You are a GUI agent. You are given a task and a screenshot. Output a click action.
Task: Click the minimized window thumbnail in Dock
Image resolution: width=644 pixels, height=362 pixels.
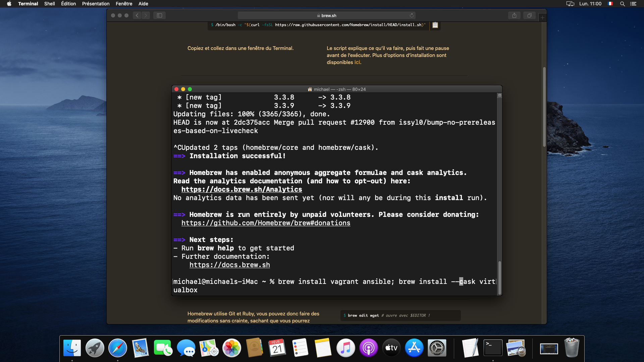(549, 349)
